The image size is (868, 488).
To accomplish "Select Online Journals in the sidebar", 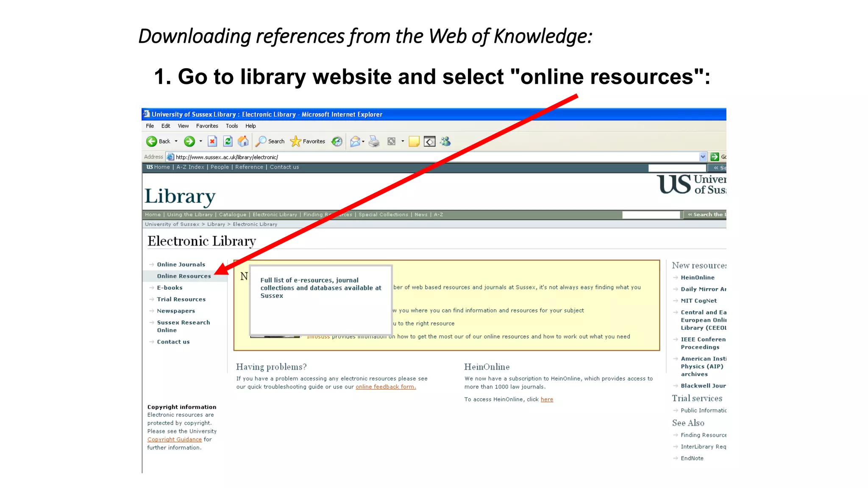I will click(181, 264).
